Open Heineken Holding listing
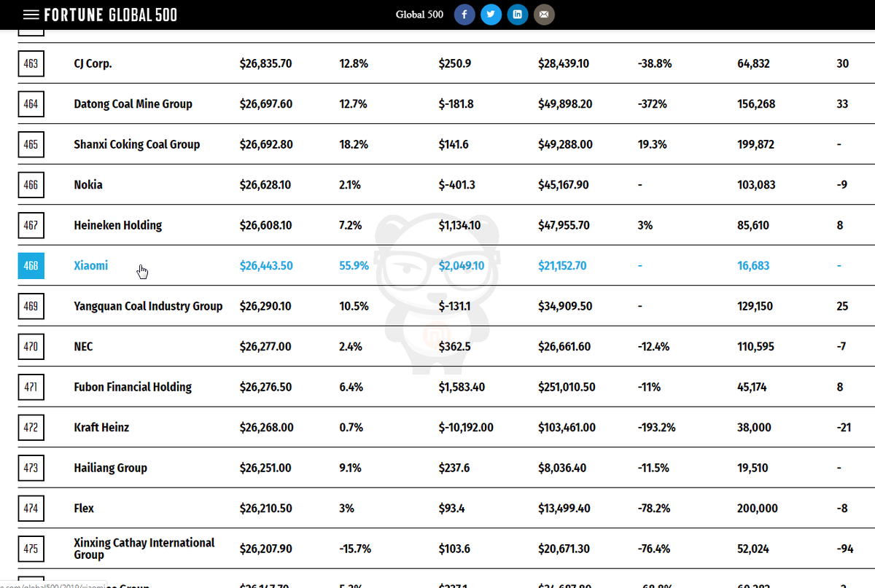 [117, 226]
